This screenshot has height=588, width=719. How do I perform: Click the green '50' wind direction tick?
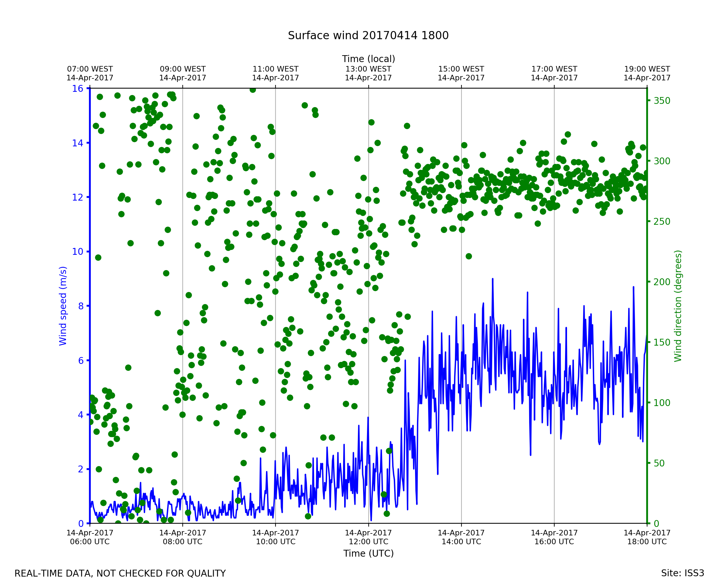pos(659,463)
